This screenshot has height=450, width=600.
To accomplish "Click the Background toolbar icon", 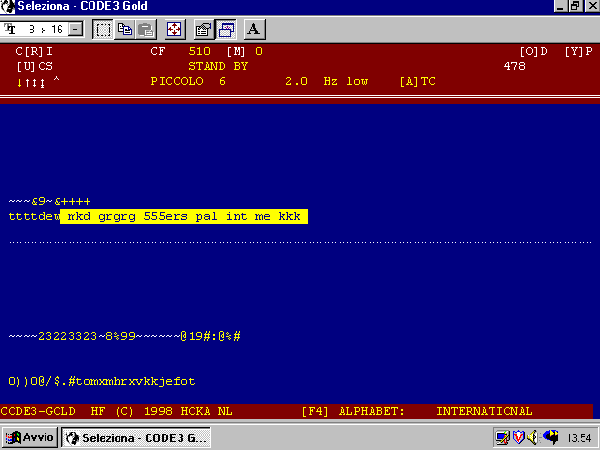I will [225, 29].
